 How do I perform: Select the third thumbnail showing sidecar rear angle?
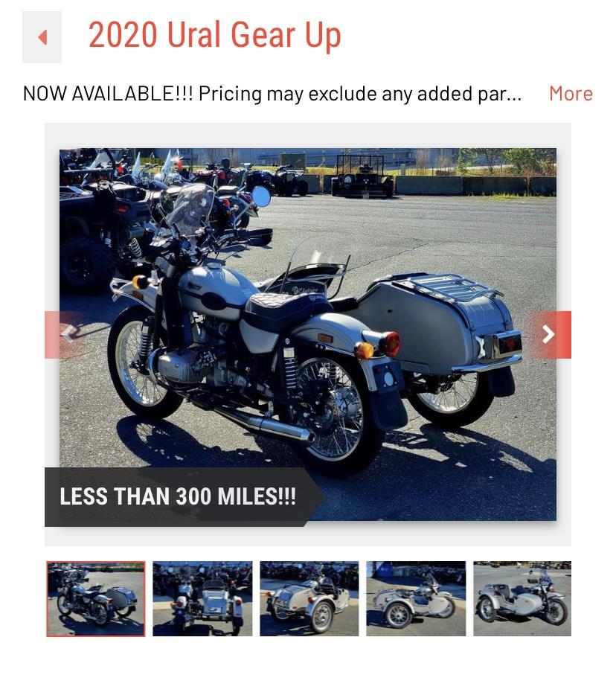tap(309, 598)
